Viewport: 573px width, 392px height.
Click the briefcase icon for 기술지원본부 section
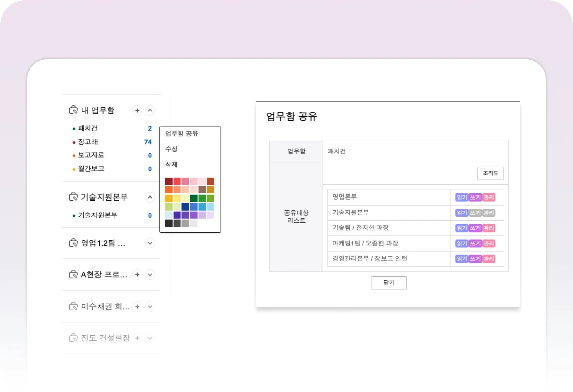[73, 197]
